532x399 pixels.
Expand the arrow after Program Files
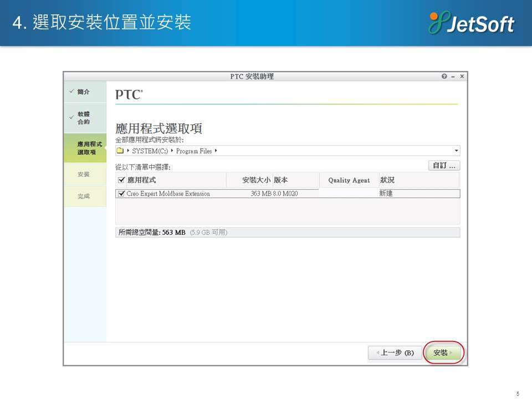click(x=216, y=151)
